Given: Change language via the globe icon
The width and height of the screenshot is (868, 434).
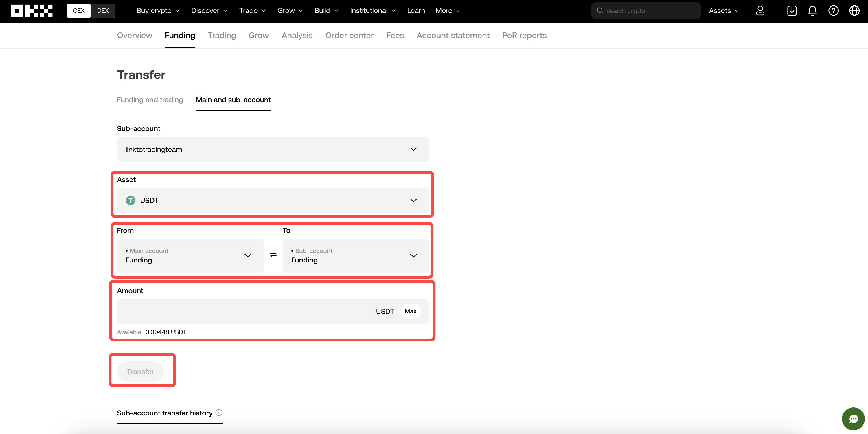Looking at the screenshot, I should pos(854,10).
